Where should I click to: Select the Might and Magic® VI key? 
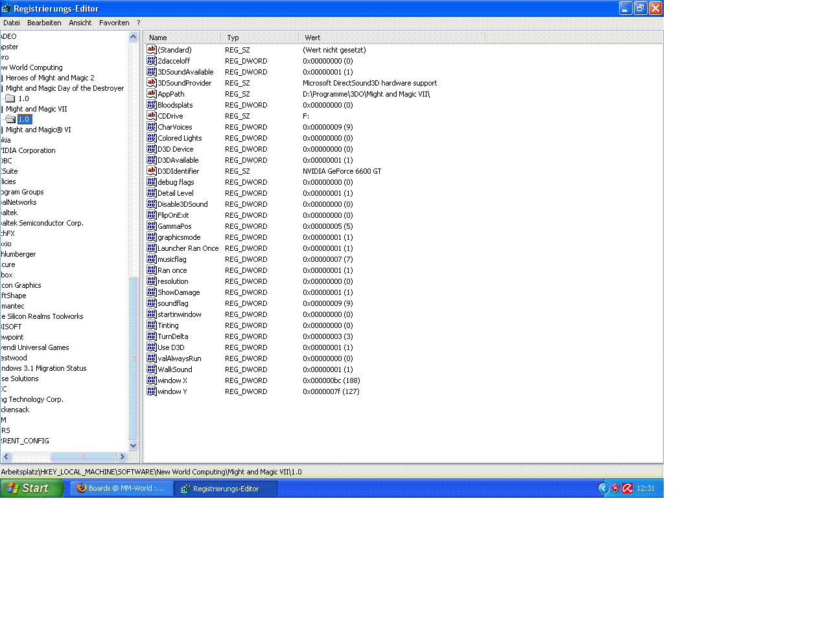(38, 130)
